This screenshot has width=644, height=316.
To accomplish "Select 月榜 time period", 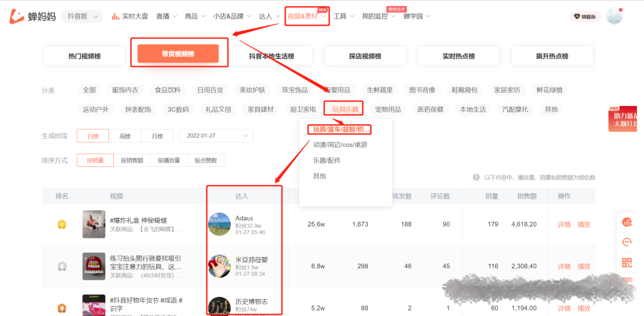I will coord(157,136).
